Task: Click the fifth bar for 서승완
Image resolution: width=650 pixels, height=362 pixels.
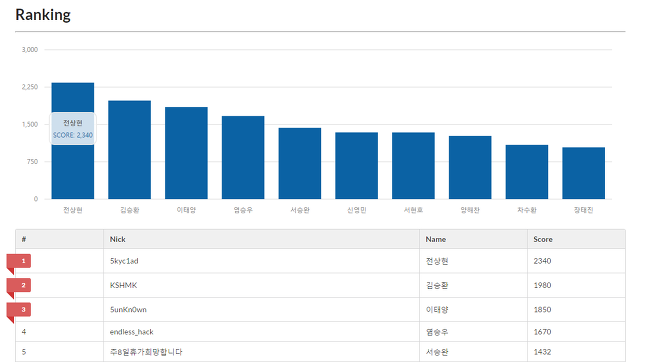Action: [300, 163]
